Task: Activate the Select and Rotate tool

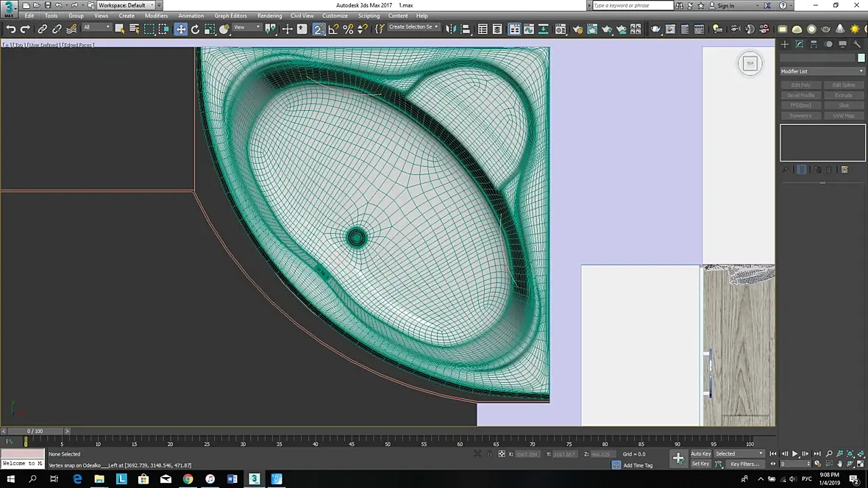Action: pos(195,29)
